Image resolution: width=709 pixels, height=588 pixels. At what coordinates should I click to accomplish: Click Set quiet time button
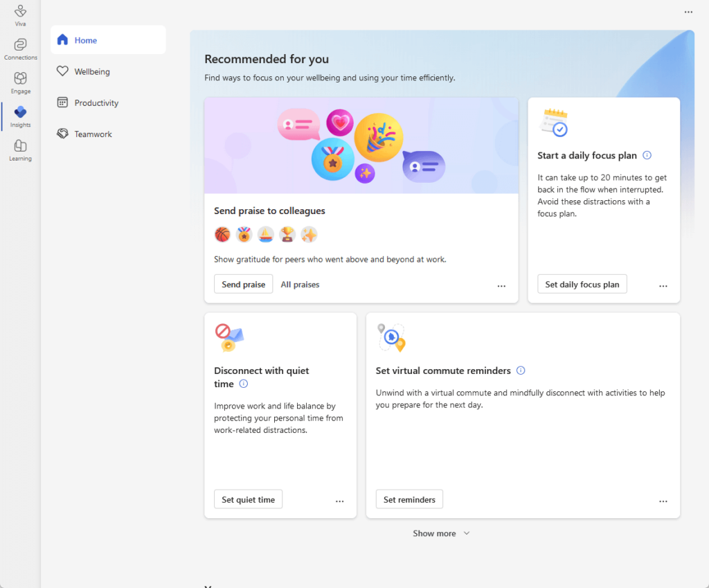(x=249, y=499)
